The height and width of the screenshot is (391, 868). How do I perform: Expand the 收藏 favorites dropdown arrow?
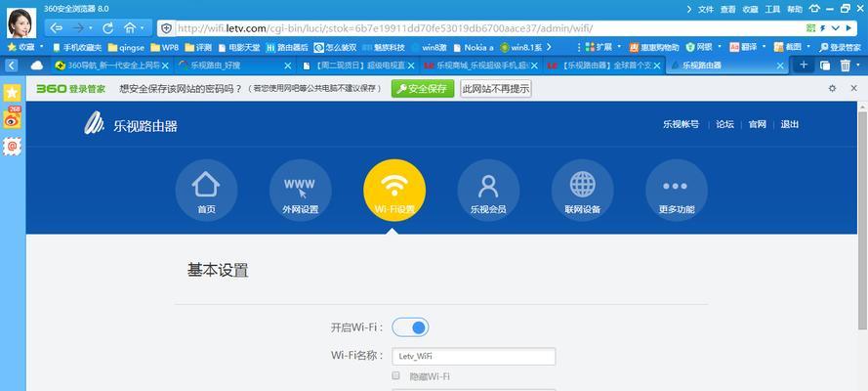[40, 47]
